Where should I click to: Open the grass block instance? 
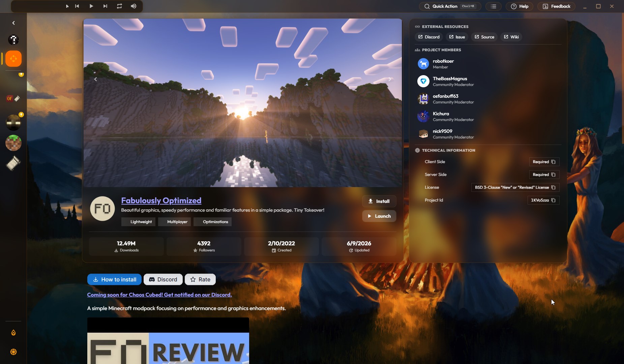[x=13, y=143]
